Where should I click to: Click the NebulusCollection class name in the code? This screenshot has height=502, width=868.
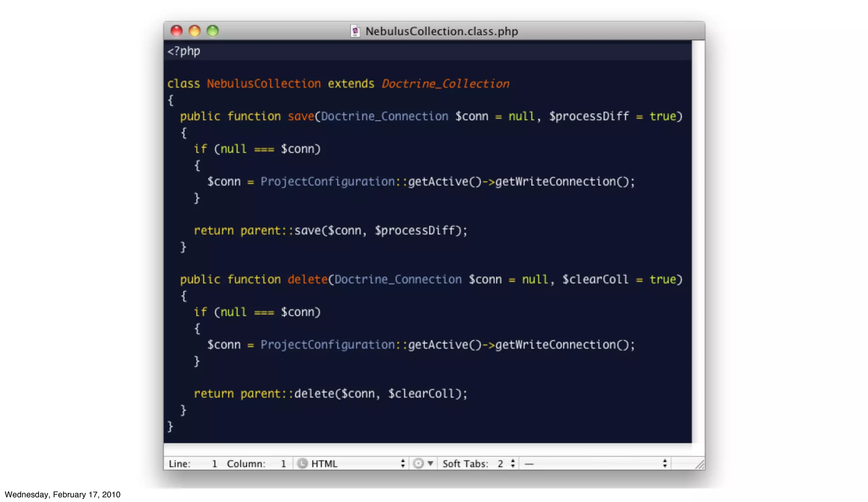(x=264, y=84)
